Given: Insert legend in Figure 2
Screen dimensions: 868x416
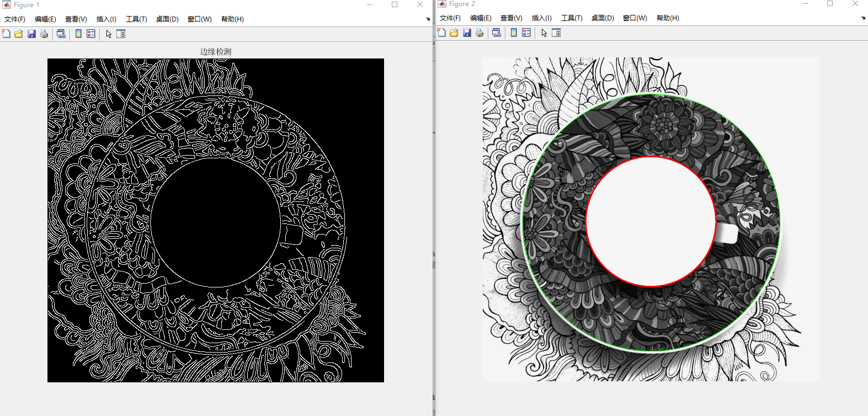Looking at the screenshot, I should pyautogui.click(x=526, y=33).
